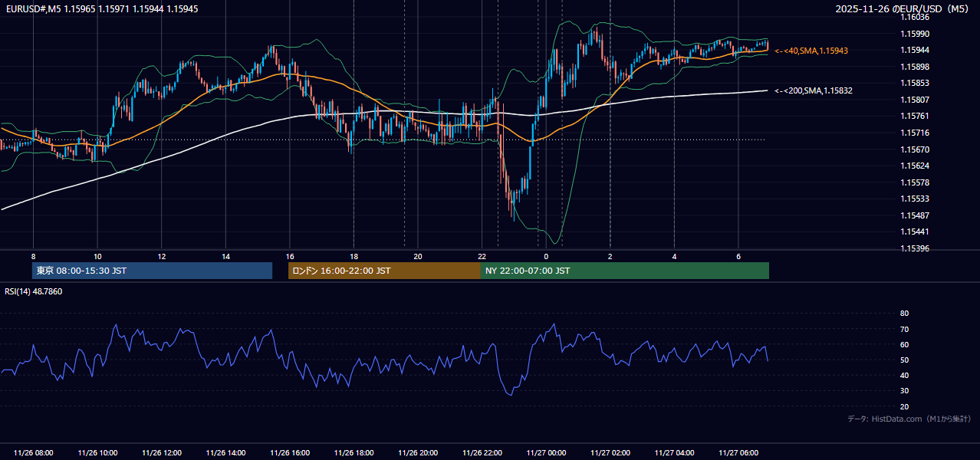Viewport: 980px width, 460px height.
Task: Click the bottom time label 11/27 00:00
Action: (x=546, y=453)
